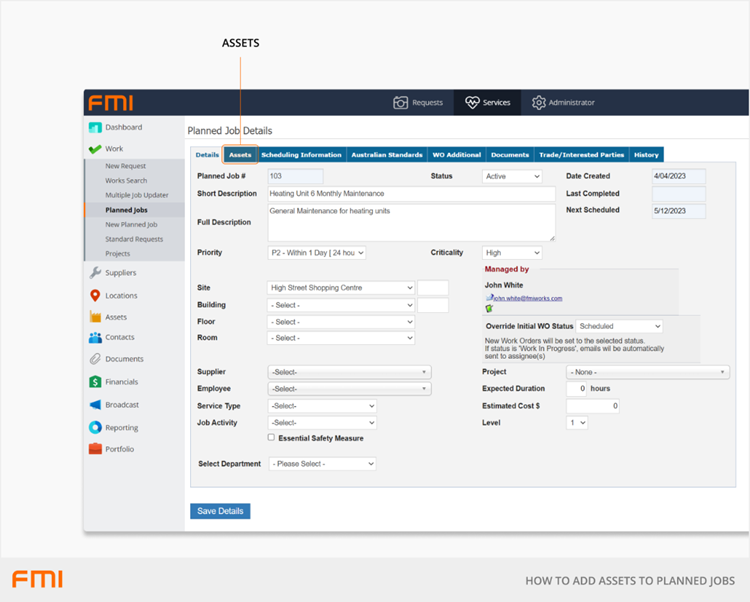Switch to the Assets tab
750x602 pixels.
(x=240, y=155)
